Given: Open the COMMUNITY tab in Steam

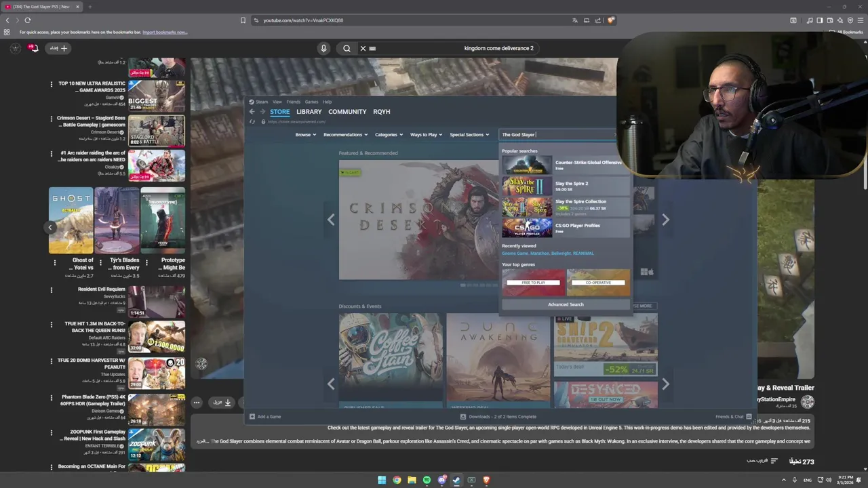Looking at the screenshot, I should point(347,112).
